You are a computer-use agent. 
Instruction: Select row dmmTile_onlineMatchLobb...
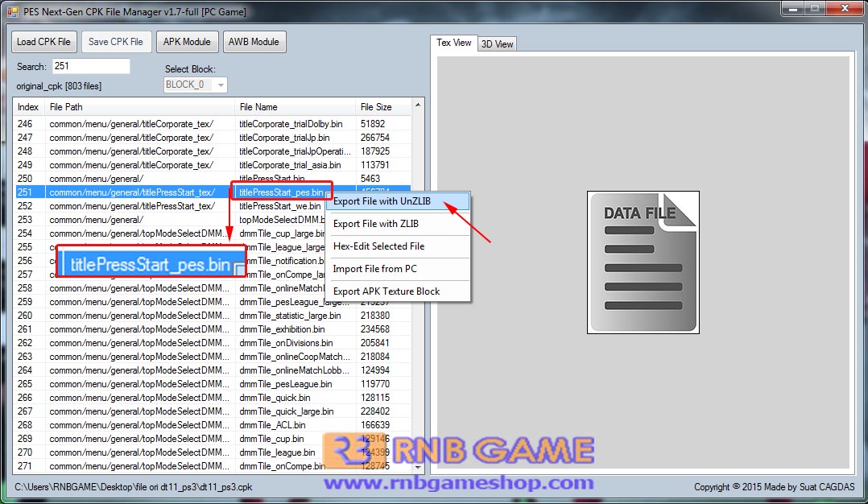tap(212, 370)
